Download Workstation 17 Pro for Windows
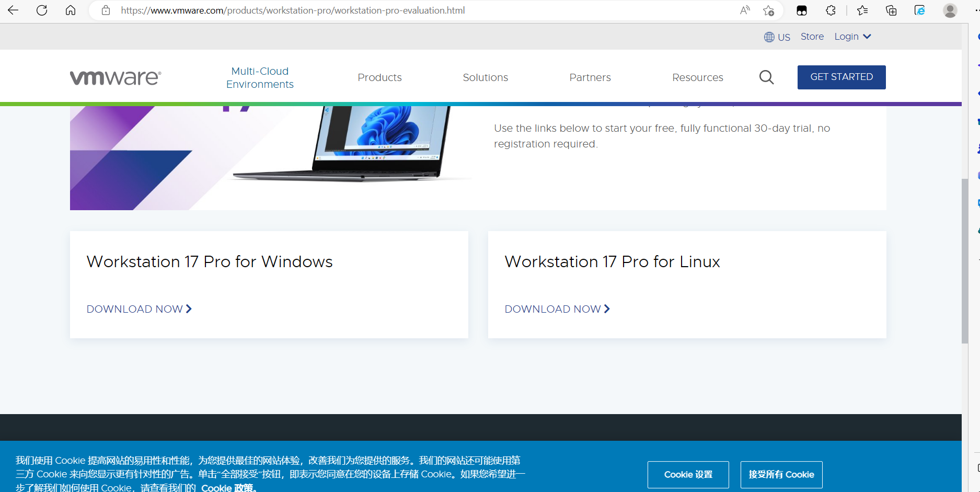980x492 pixels. 139,309
